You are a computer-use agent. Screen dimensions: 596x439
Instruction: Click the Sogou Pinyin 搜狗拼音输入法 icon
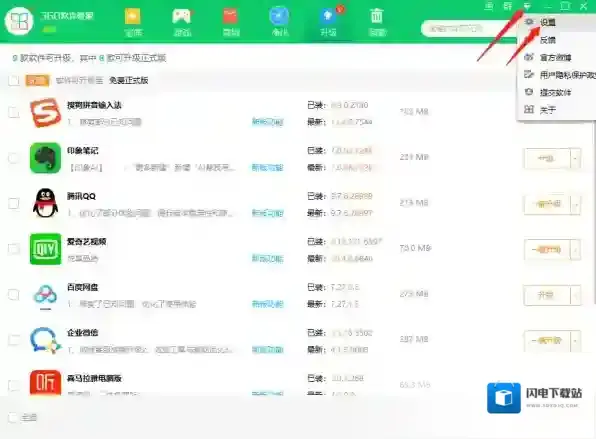click(45, 113)
